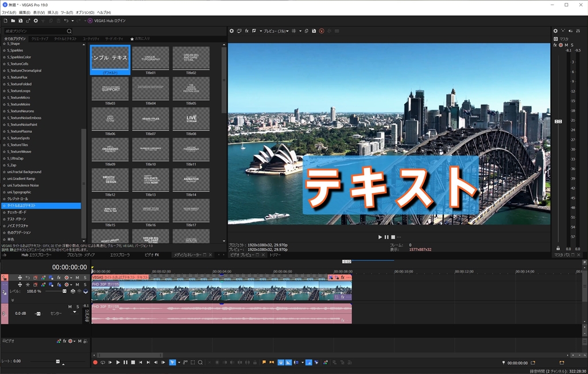
Task: Save preview snapshot to file icon
Action: tap(314, 31)
